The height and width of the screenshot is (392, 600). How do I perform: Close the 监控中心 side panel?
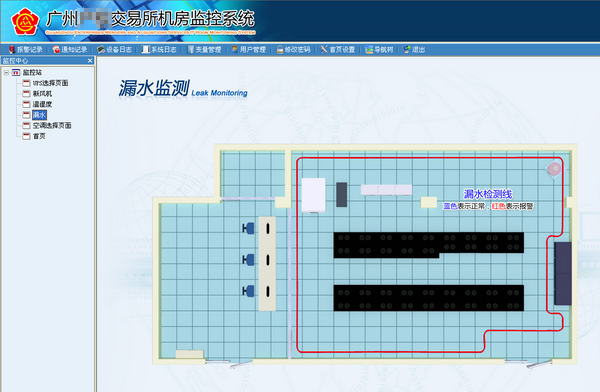click(x=90, y=60)
